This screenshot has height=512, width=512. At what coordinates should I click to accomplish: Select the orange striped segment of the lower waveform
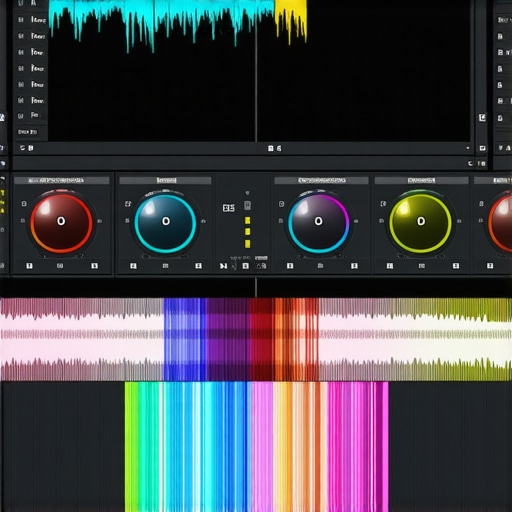tap(297, 339)
